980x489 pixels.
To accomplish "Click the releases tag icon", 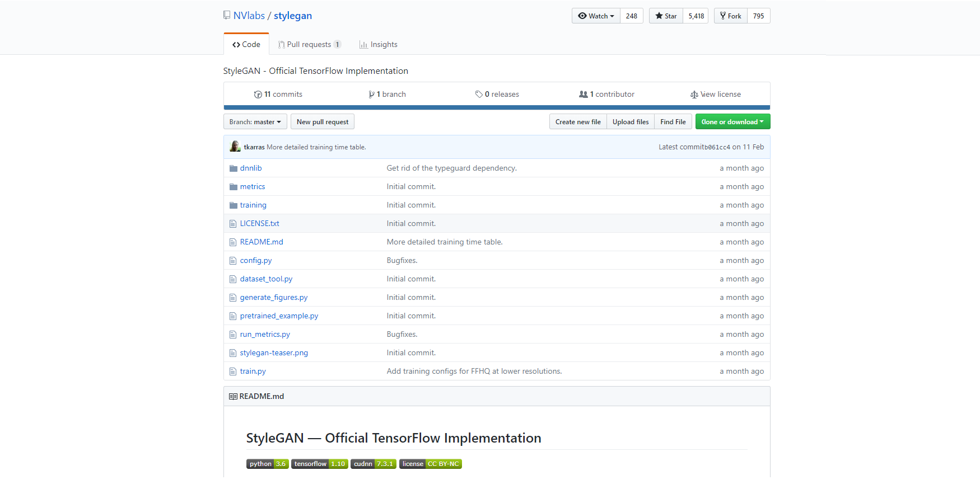I will (x=479, y=95).
